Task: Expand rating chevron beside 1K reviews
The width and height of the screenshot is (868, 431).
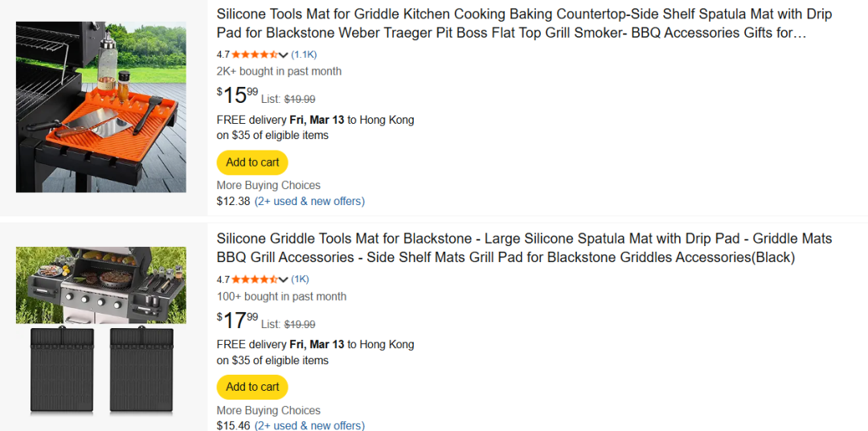Action: click(284, 280)
